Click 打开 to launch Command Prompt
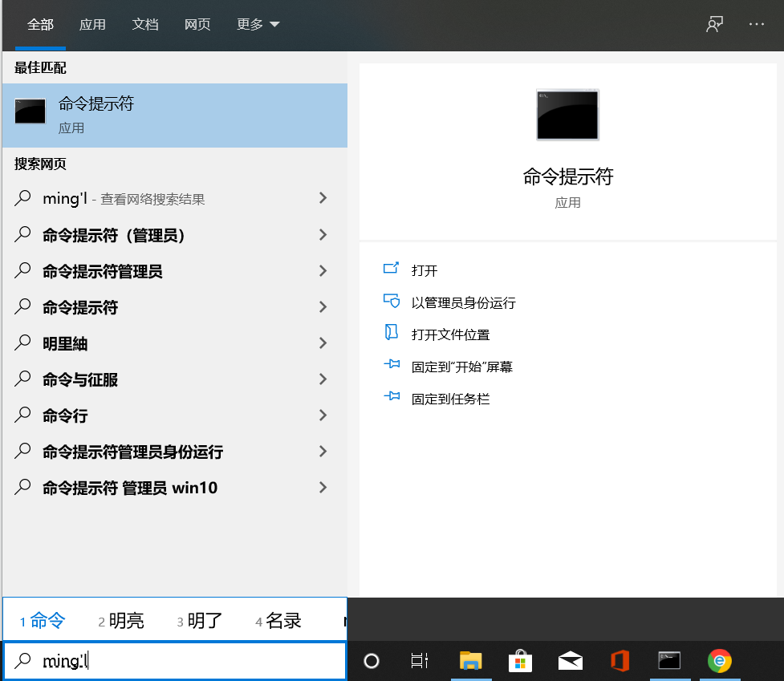The height and width of the screenshot is (681, 784). point(424,270)
